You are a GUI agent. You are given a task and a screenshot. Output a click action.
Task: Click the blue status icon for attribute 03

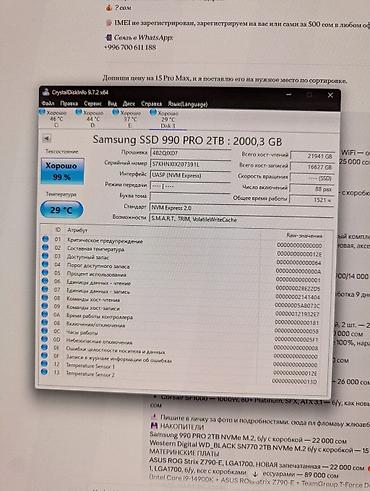tap(45, 256)
